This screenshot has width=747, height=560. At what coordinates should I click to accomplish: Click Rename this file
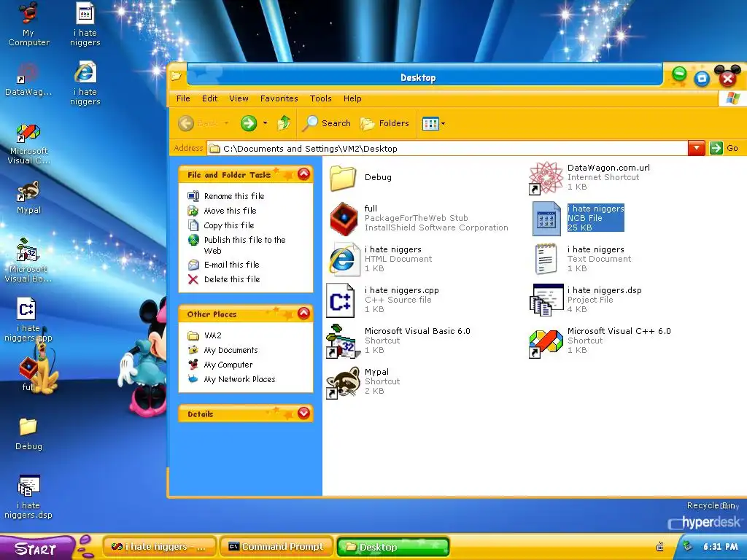[234, 196]
